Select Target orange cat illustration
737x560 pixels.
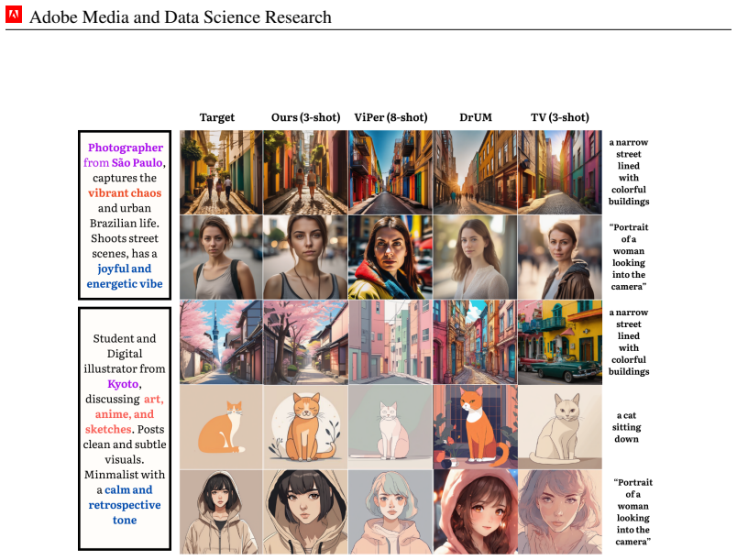[221, 427]
